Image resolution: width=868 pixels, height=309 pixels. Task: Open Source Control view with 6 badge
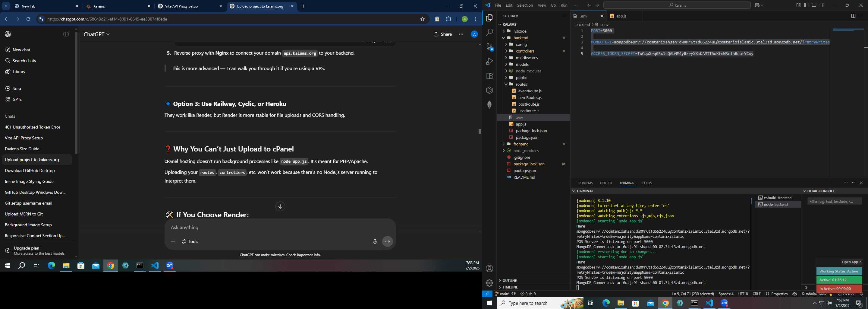click(489, 47)
